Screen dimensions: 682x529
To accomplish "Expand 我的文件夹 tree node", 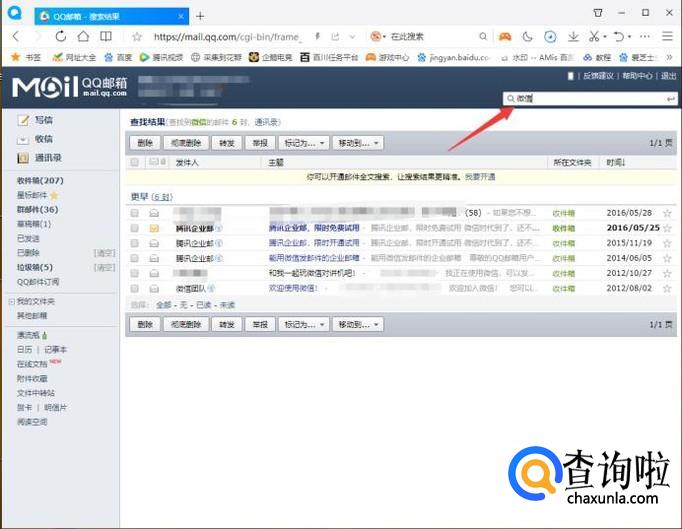I will tap(12, 301).
